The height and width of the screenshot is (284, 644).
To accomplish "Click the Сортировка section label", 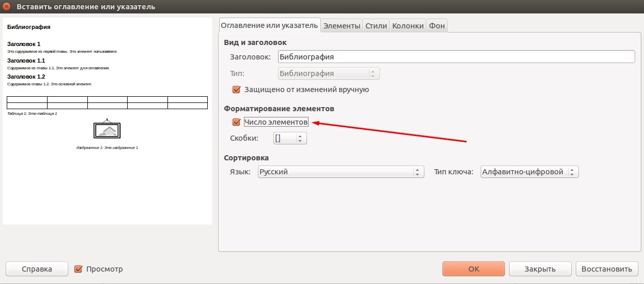I will coord(246,158).
